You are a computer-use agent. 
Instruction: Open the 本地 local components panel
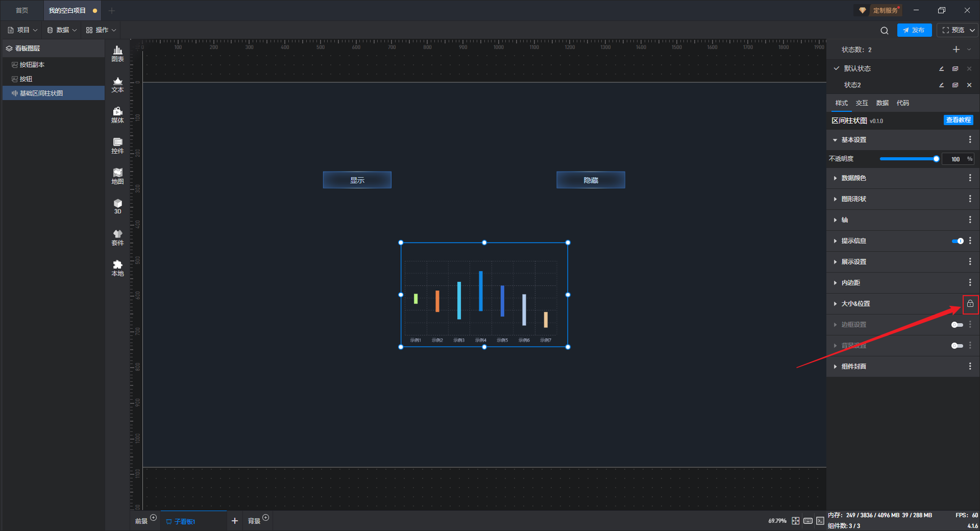(x=117, y=268)
